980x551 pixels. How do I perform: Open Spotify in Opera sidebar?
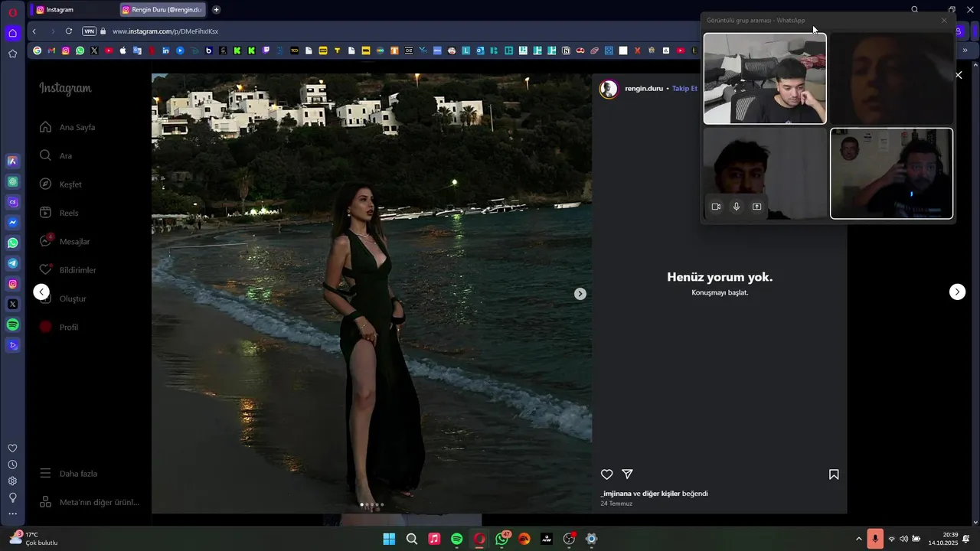pyautogui.click(x=12, y=324)
